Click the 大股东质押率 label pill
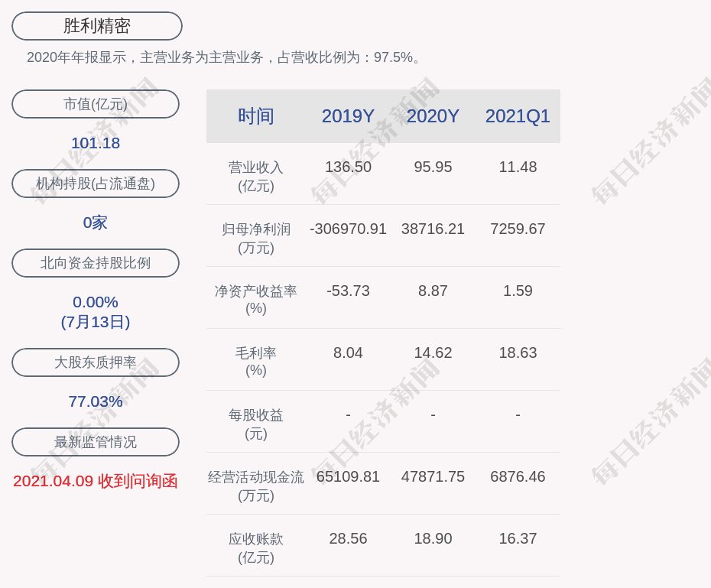711x588 pixels. 96,362
